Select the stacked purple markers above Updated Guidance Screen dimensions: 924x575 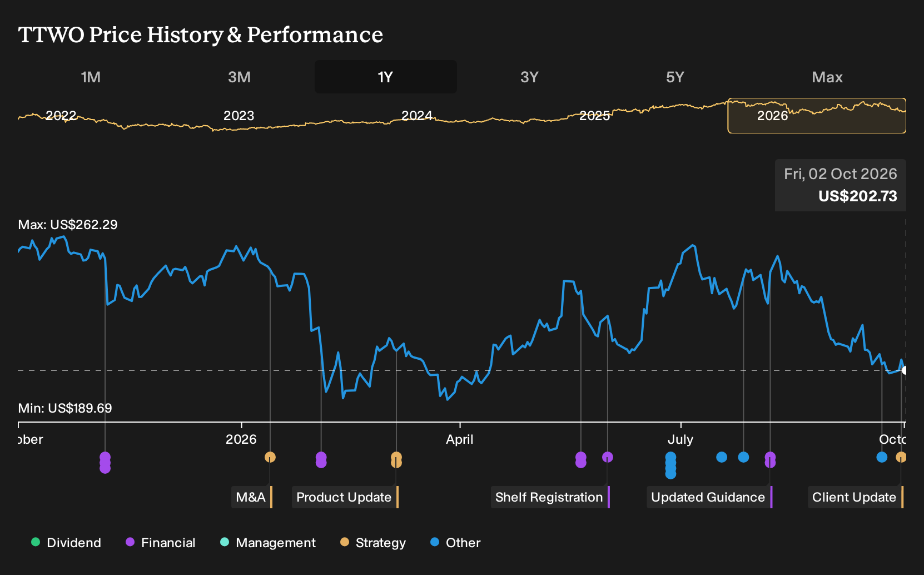(x=770, y=460)
